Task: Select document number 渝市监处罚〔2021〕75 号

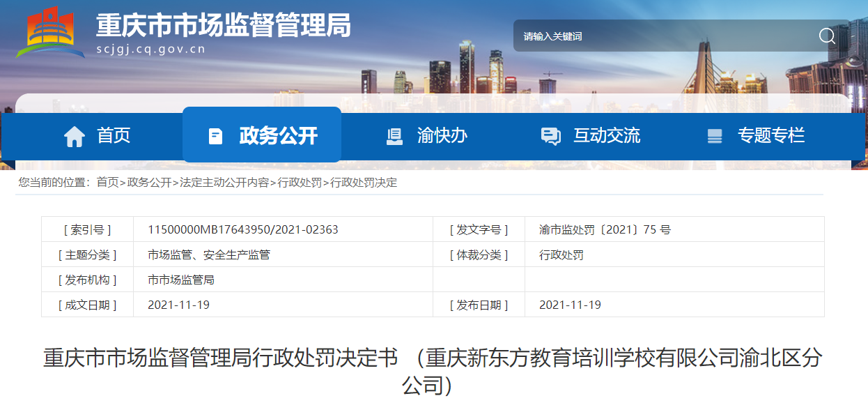Action: (605, 229)
